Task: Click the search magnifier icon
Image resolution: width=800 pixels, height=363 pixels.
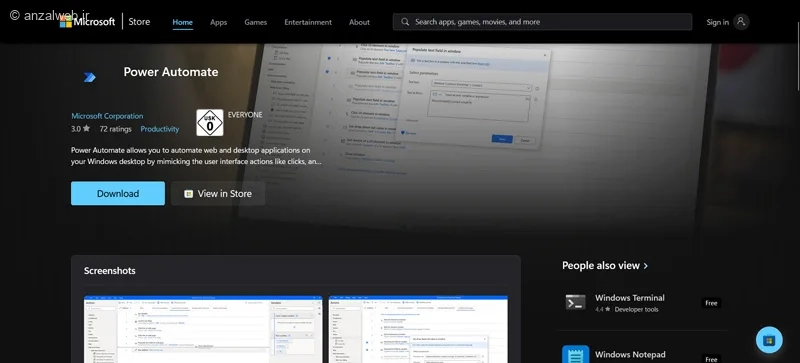Action: tap(405, 22)
